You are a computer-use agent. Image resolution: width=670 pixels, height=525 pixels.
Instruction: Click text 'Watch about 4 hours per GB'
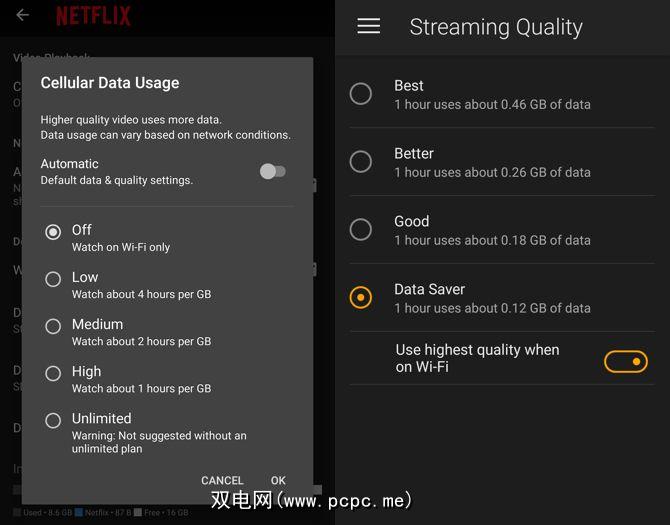(141, 294)
